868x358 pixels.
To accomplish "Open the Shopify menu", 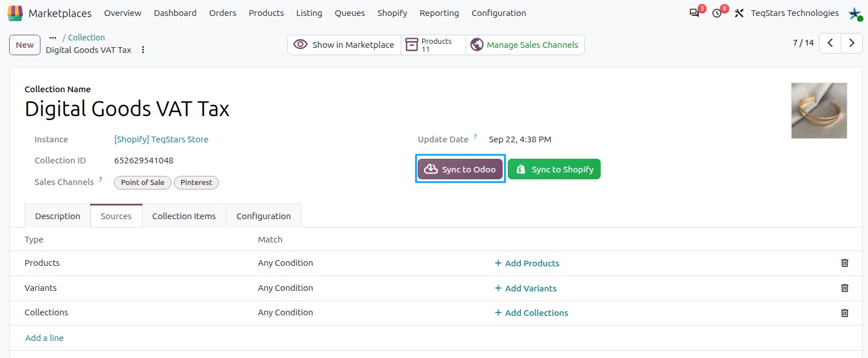I will click(x=392, y=13).
